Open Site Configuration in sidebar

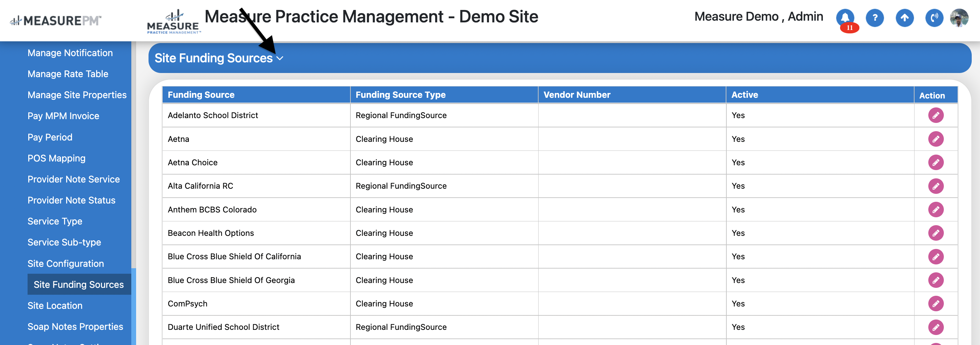coord(65,263)
